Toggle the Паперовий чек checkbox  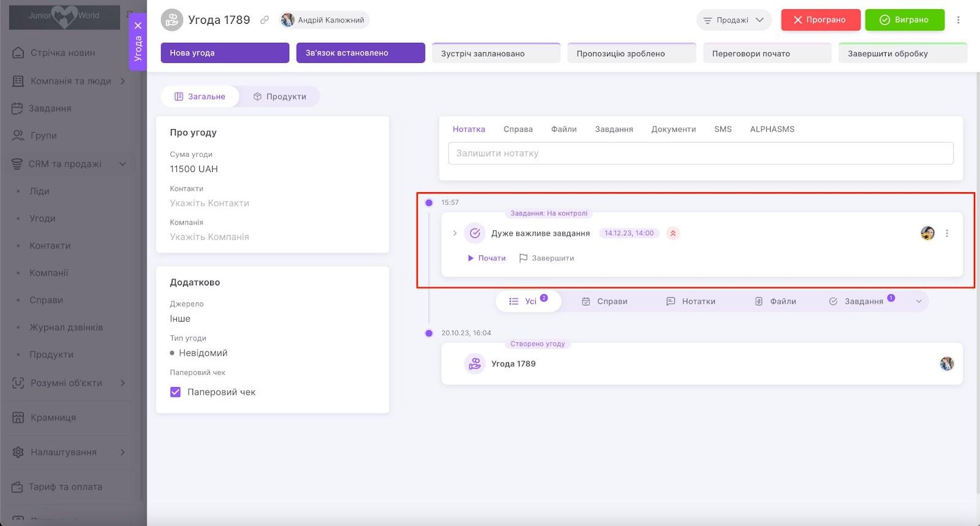pyautogui.click(x=176, y=392)
